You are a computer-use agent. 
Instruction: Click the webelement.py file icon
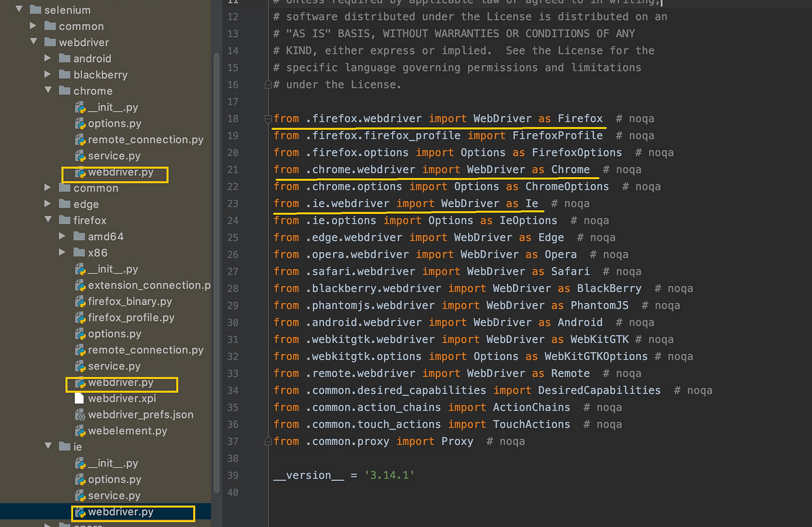[x=81, y=431]
